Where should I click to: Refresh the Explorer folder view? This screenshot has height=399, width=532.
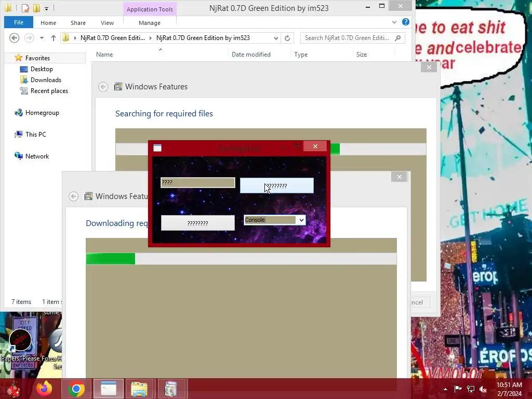tap(287, 38)
